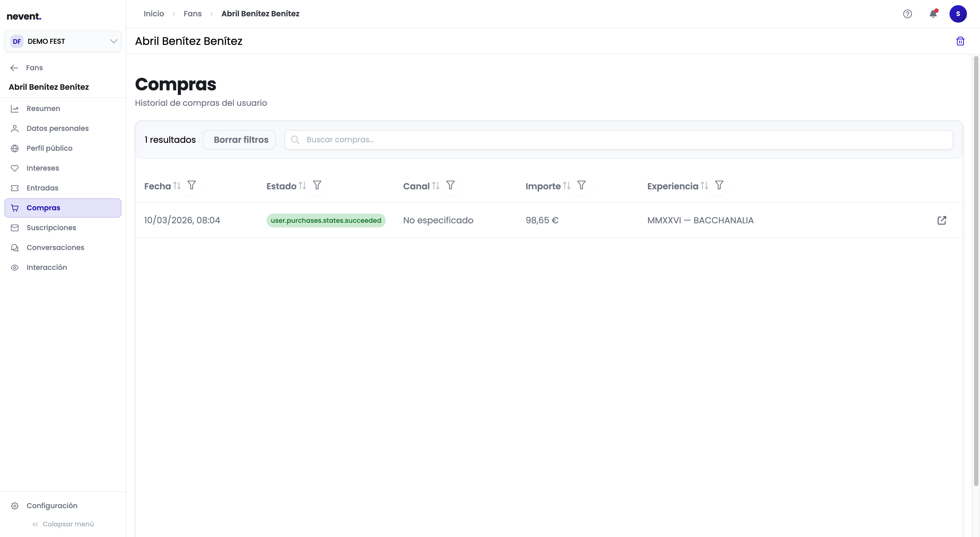The width and height of the screenshot is (980, 537).
Task: Sort by Importe column
Action: click(x=567, y=186)
